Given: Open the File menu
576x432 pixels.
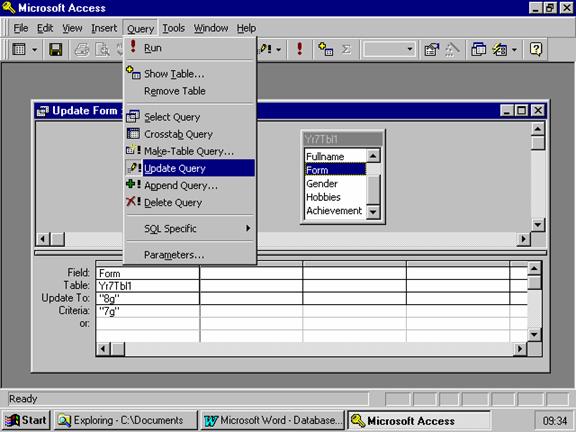Looking at the screenshot, I should 21,28.
